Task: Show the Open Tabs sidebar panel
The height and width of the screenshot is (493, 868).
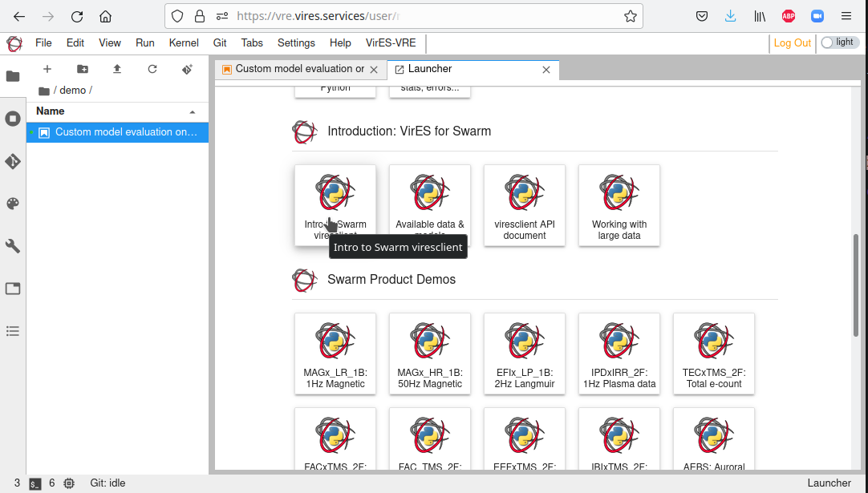Action: click(x=13, y=289)
